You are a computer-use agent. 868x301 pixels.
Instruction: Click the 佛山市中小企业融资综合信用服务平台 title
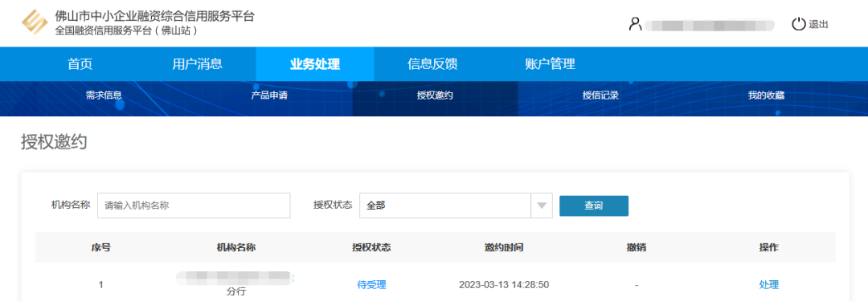point(154,16)
